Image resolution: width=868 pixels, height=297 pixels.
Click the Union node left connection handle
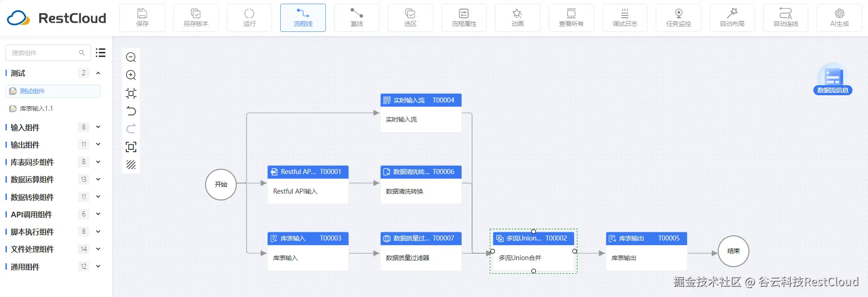493,251
